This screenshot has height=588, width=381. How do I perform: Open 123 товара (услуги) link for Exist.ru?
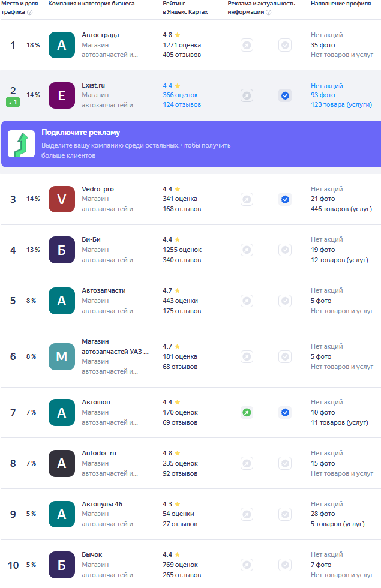340,105
